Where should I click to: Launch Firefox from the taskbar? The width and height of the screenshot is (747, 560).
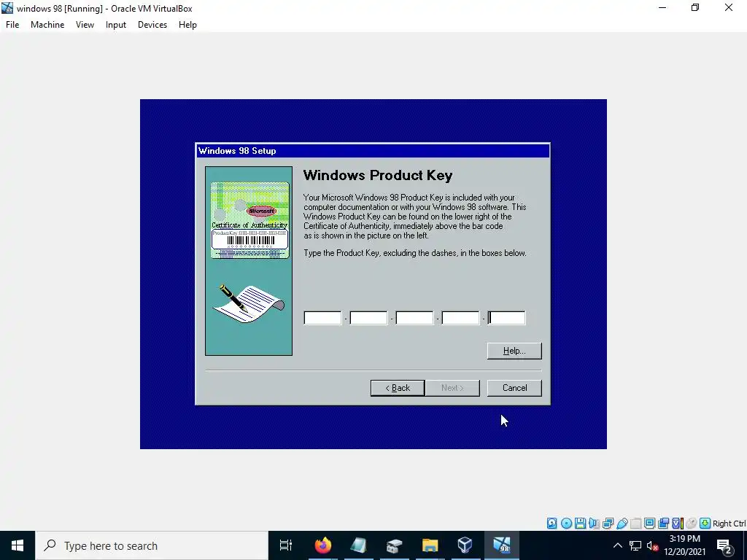322,545
